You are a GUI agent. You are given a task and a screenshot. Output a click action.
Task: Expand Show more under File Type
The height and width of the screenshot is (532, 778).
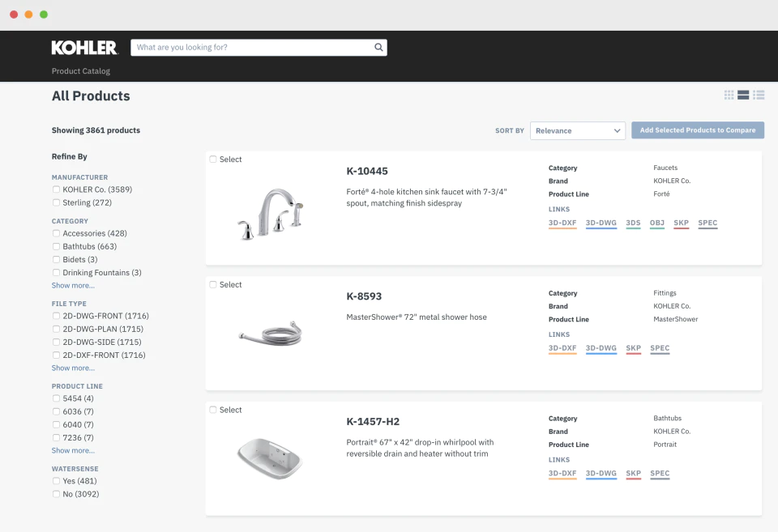click(73, 368)
